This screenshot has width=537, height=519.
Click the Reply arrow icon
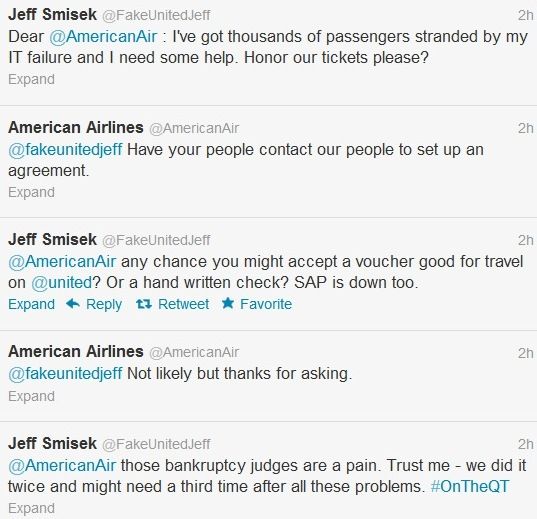pos(73,304)
